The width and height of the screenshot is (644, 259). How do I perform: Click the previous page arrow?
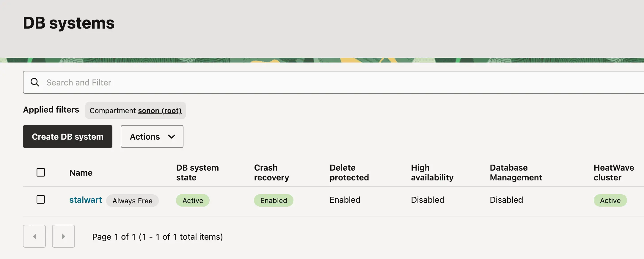[x=34, y=236]
